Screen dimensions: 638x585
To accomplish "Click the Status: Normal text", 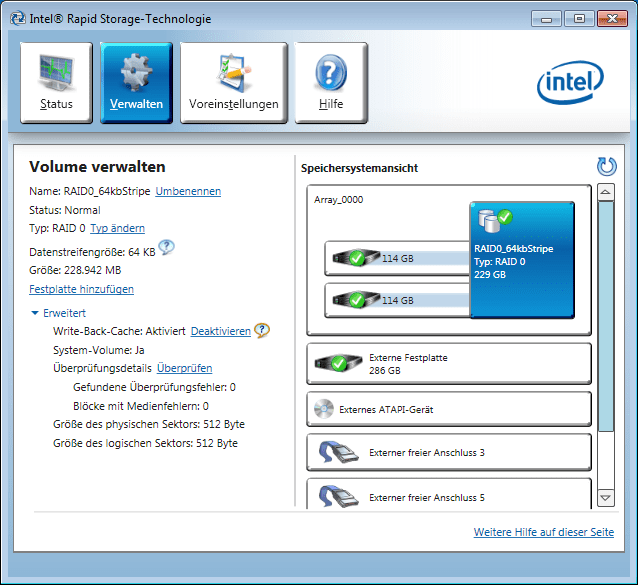I will [65, 210].
